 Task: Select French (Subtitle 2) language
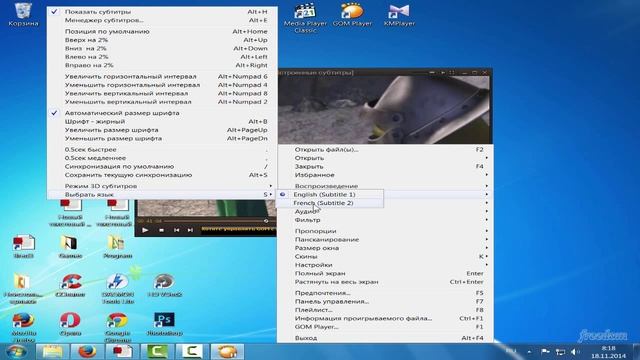[x=330, y=203]
